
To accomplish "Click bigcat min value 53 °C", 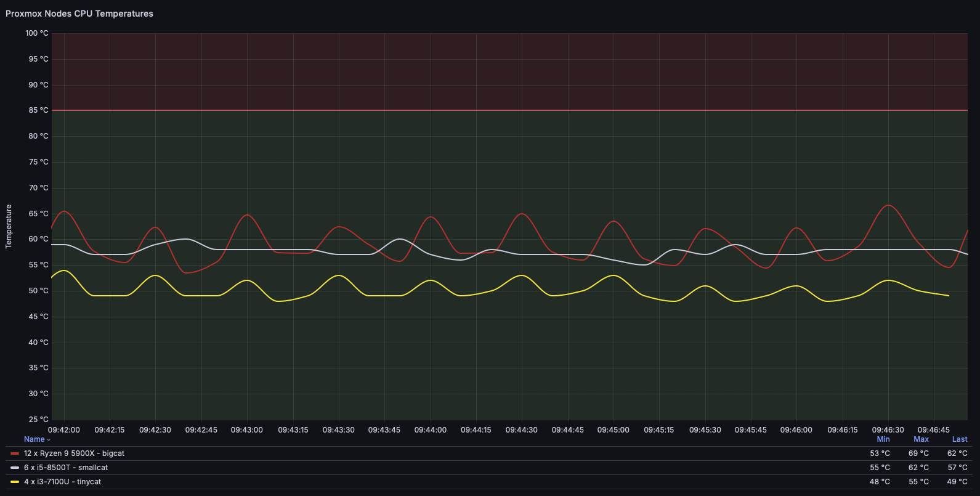I will point(880,453).
